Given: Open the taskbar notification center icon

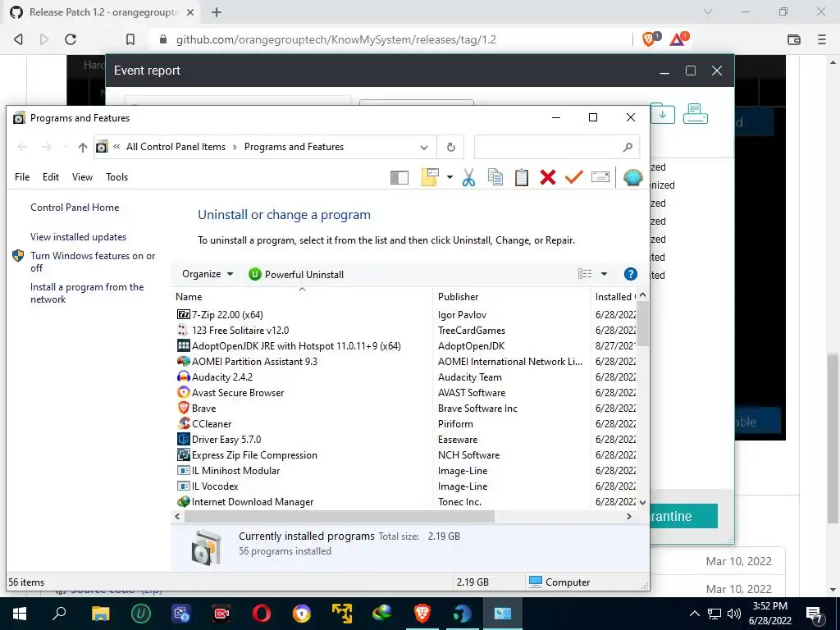Looking at the screenshot, I should [x=815, y=614].
